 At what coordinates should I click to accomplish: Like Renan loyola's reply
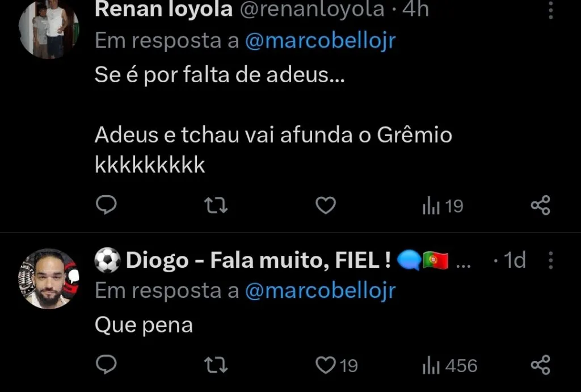[x=325, y=205]
